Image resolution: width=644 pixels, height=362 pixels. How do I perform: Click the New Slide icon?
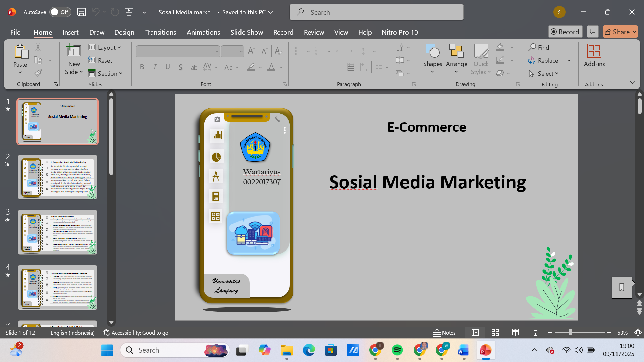tap(74, 51)
